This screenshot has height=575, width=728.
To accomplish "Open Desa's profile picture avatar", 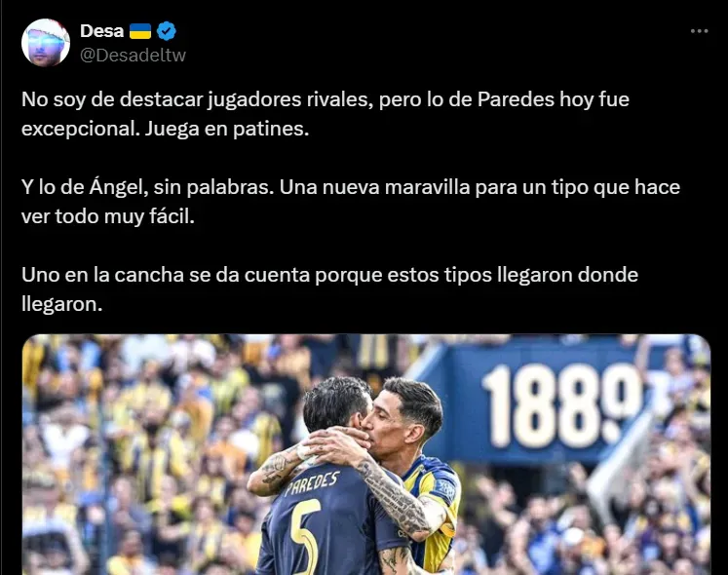I will coord(46,43).
